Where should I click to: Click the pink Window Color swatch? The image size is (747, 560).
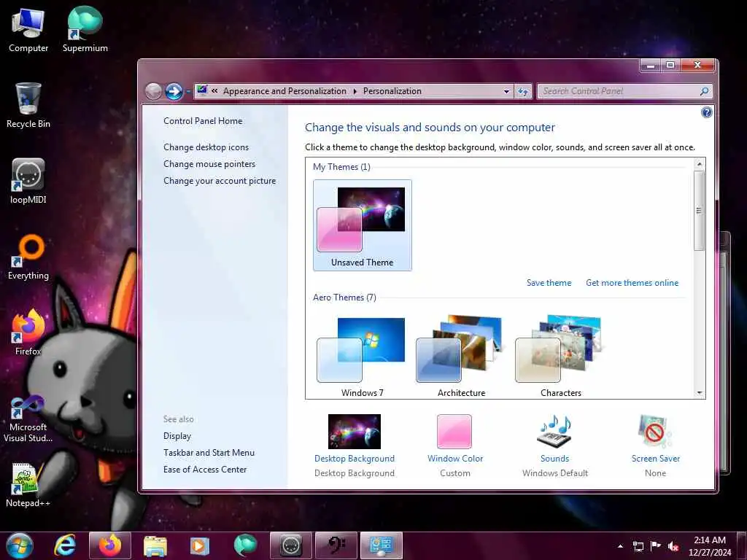(x=454, y=432)
